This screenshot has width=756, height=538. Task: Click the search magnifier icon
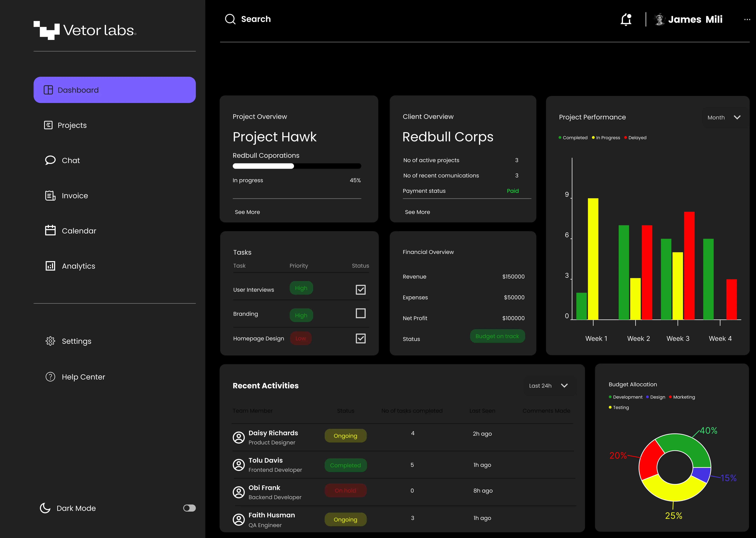click(x=230, y=19)
